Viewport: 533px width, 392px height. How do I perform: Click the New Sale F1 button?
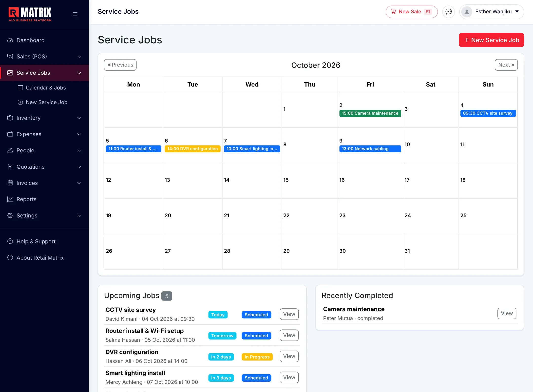(412, 12)
